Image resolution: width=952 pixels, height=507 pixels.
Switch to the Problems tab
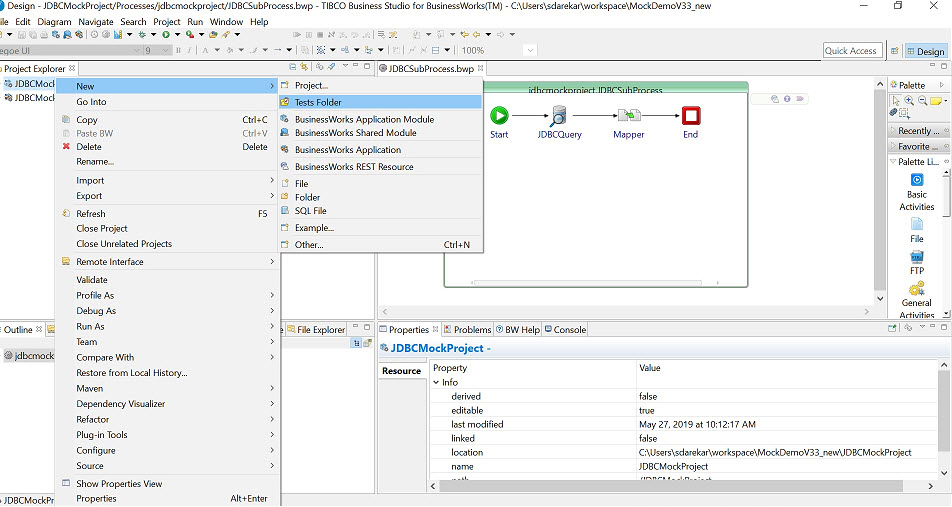[x=472, y=329]
